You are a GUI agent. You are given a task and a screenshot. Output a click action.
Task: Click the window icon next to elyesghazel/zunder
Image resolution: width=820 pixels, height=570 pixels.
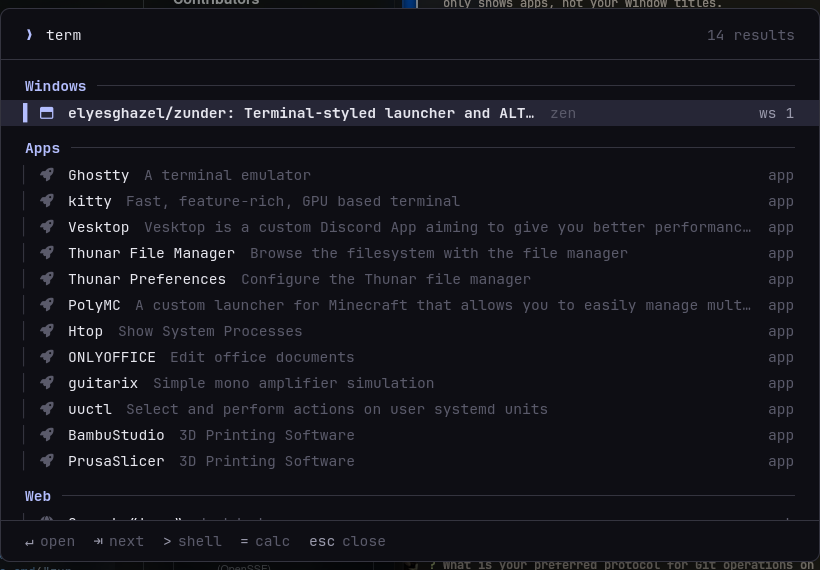coord(47,113)
